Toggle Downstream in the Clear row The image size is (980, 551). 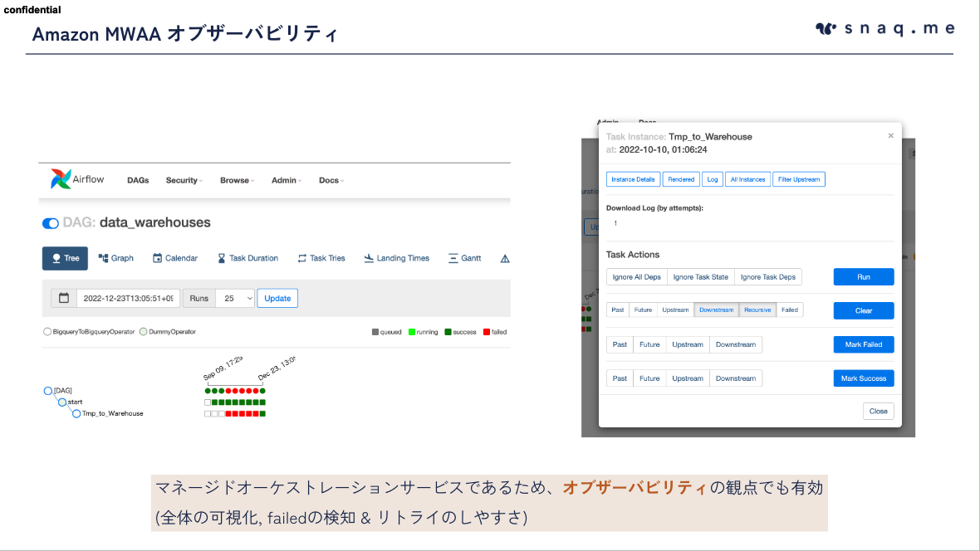coord(716,310)
